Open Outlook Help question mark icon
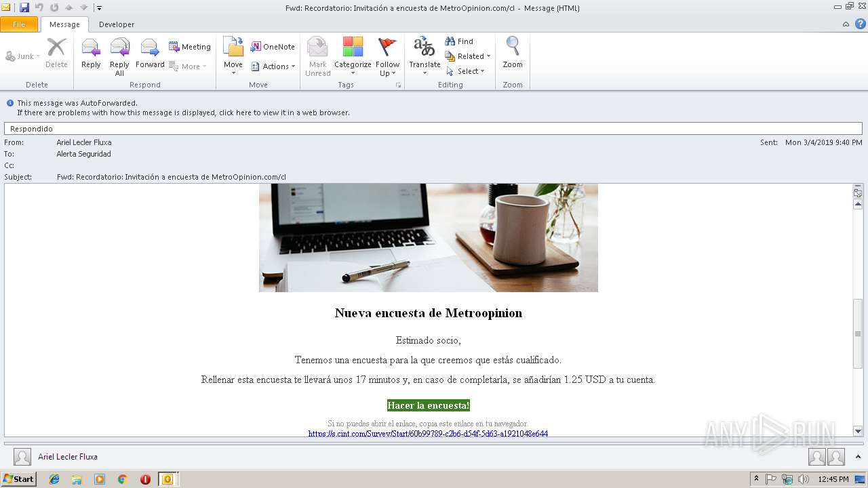The width and height of the screenshot is (868, 488). click(860, 24)
